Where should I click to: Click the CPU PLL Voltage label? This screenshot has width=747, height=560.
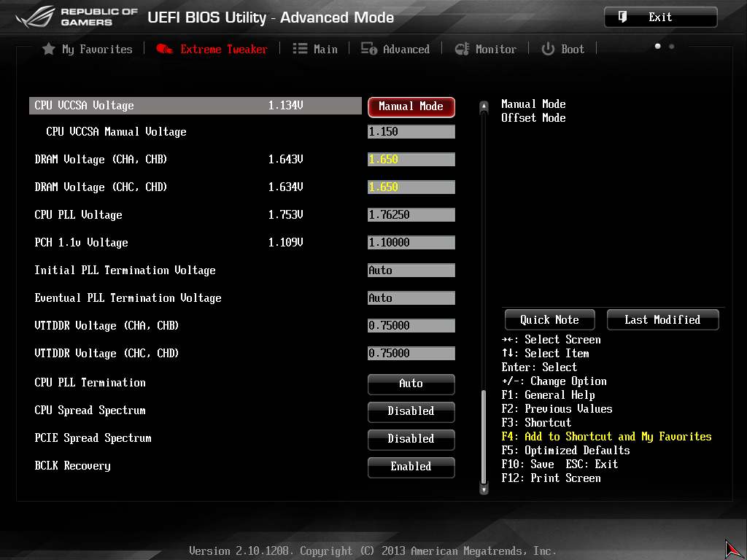click(x=79, y=215)
